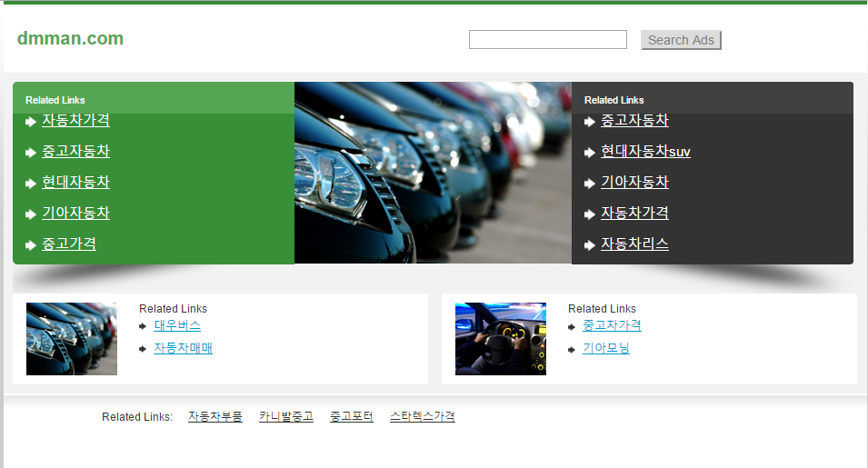Open the 중고차가격 link

tap(613, 325)
